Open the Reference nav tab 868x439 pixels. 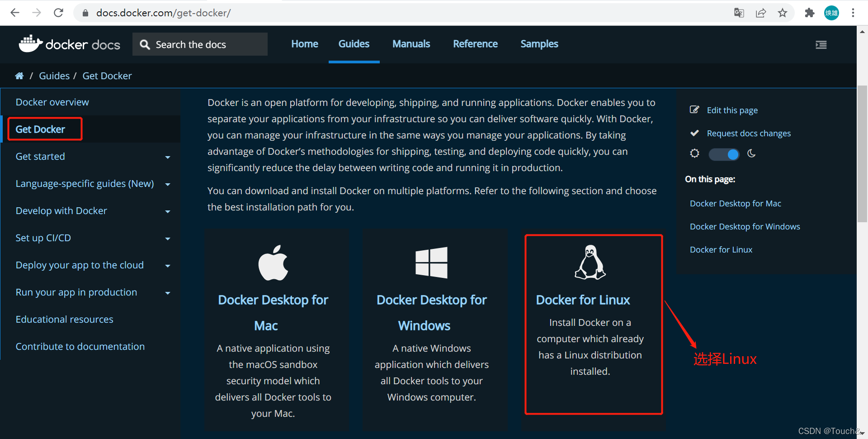tap(475, 44)
